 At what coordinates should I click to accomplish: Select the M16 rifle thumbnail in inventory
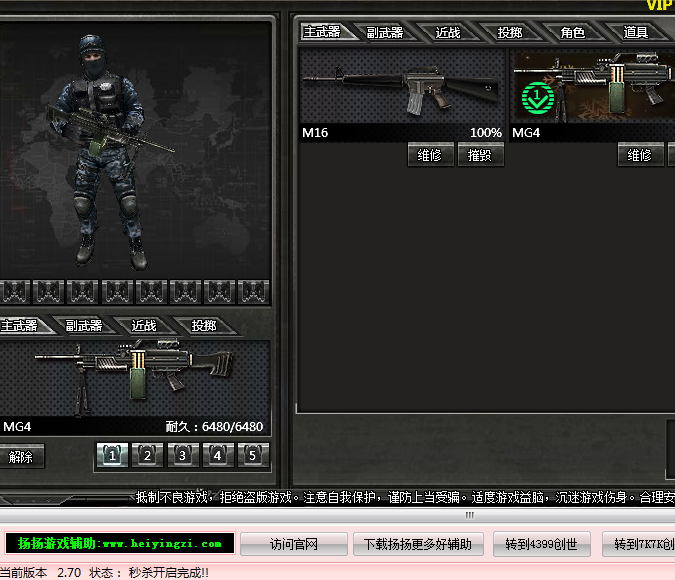tap(402, 86)
